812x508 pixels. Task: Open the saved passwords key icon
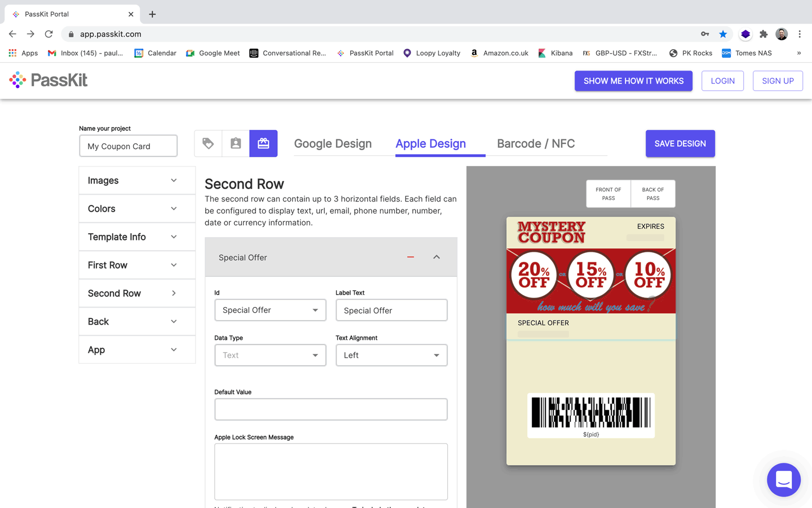pyautogui.click(x=705, y=34)
